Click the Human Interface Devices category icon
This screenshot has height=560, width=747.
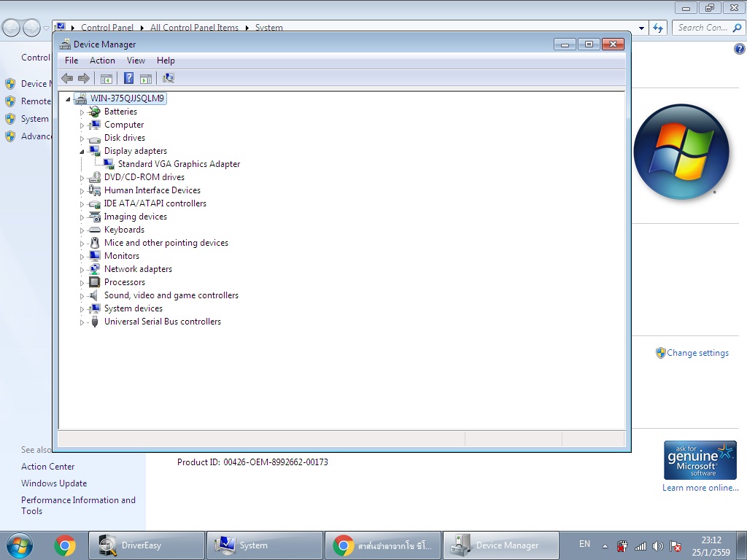pyautogui.click(x=95, y=190)
